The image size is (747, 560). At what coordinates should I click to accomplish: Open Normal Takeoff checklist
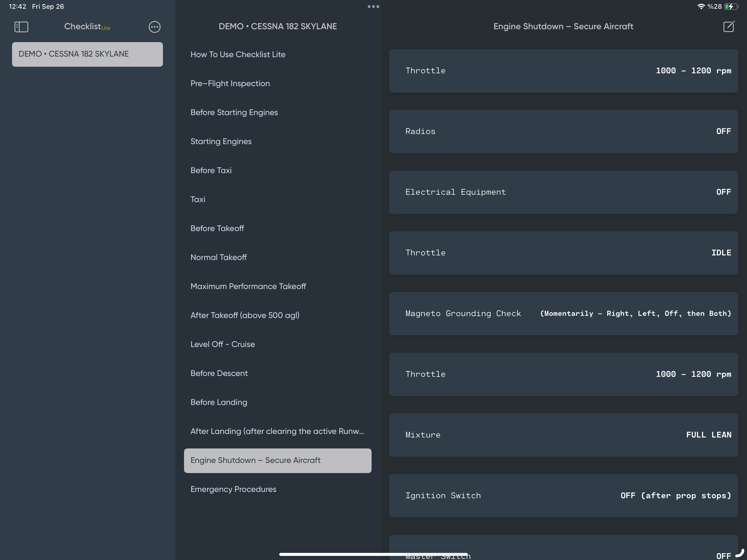pos(278,257)
